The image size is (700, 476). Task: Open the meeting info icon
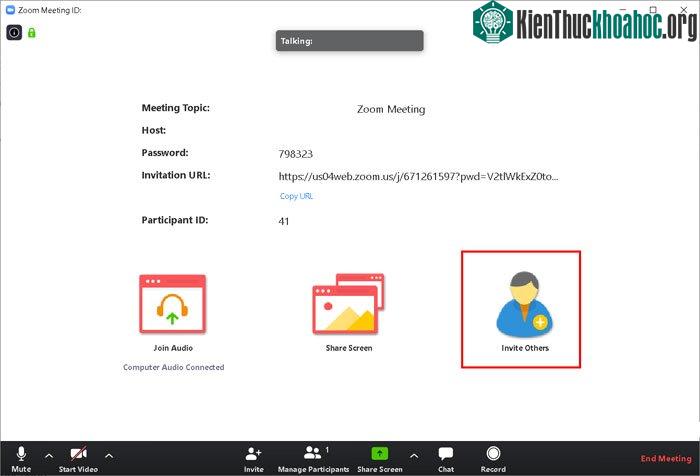(14, 32)
